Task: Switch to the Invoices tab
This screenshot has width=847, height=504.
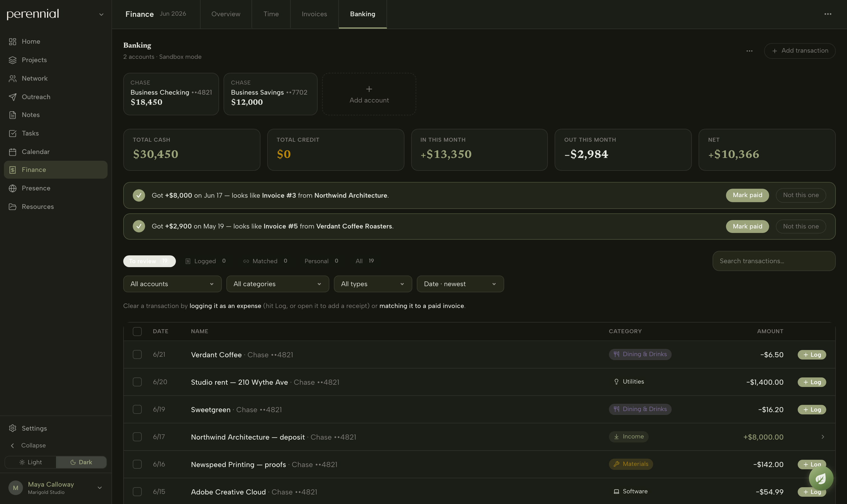Action: [x=314, y=14]
